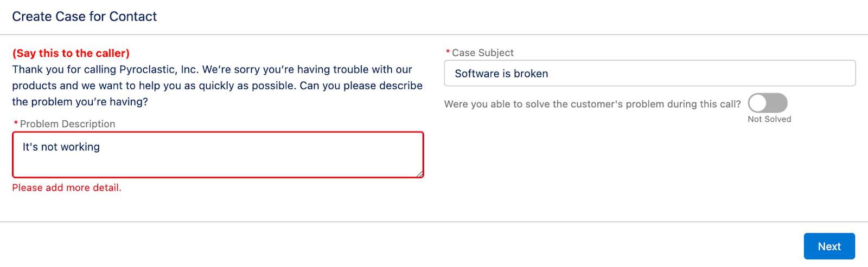This screenshot has width=868, height=267.
Task: Click empty space below 'It's not working'
Action: 218,166
